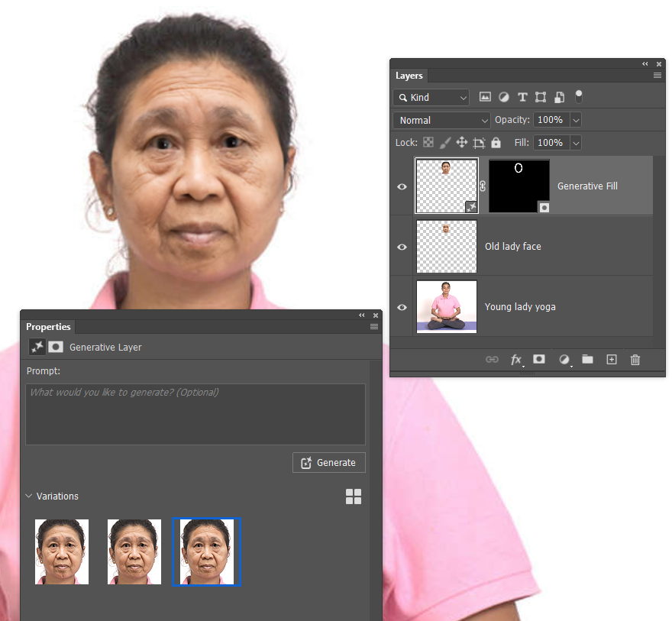The width and height of the screenshot is (672, 621).
Task: Delete the selected layer
Action: tap(635, 359)
